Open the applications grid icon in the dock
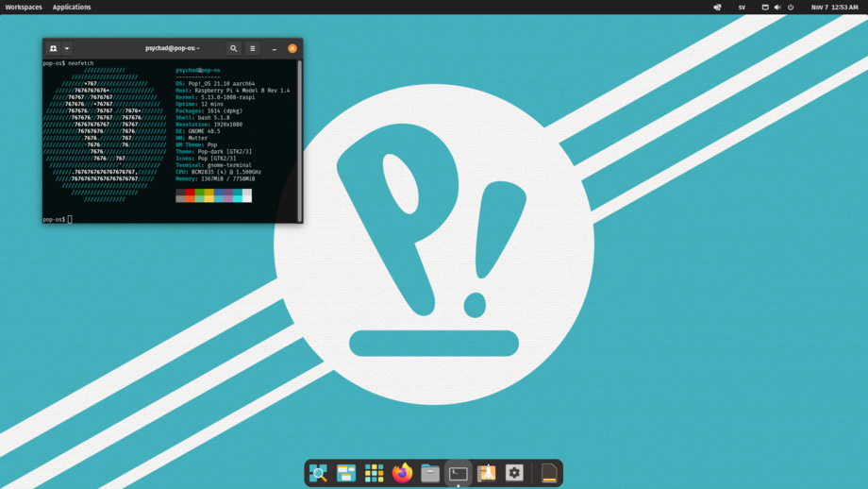Screen dimensions: 868x489 (x=375, y=473)
